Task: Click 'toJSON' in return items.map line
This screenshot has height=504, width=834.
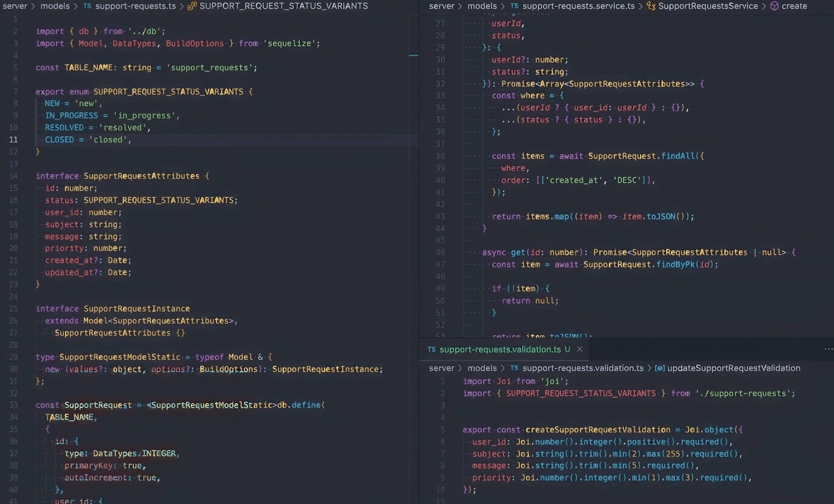Action: pyautogui.click(x=661, y=216)
